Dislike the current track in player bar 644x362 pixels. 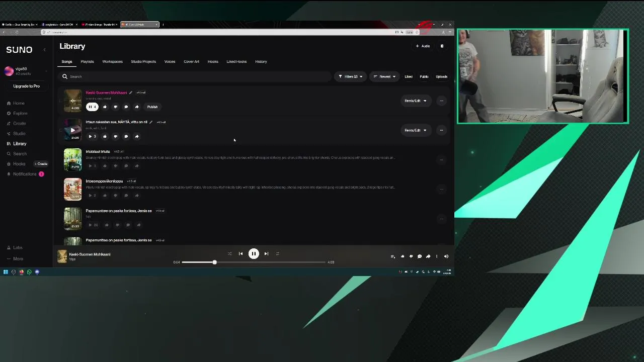pyautogui.click(x=411, y=256)
